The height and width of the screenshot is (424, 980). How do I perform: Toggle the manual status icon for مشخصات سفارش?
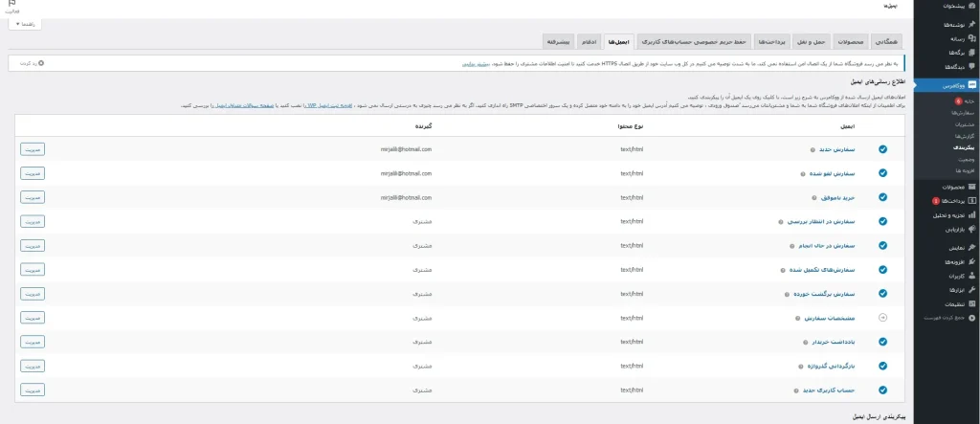(882, 317)
